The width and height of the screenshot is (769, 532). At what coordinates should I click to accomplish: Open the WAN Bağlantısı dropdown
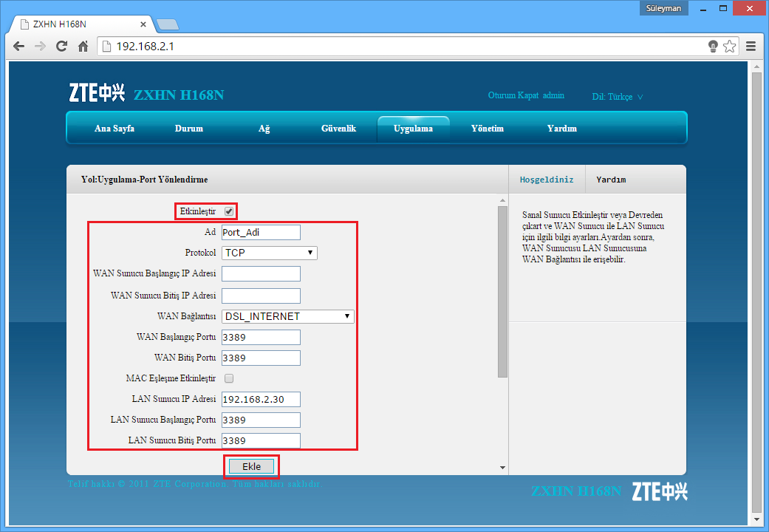click(288, 316)
